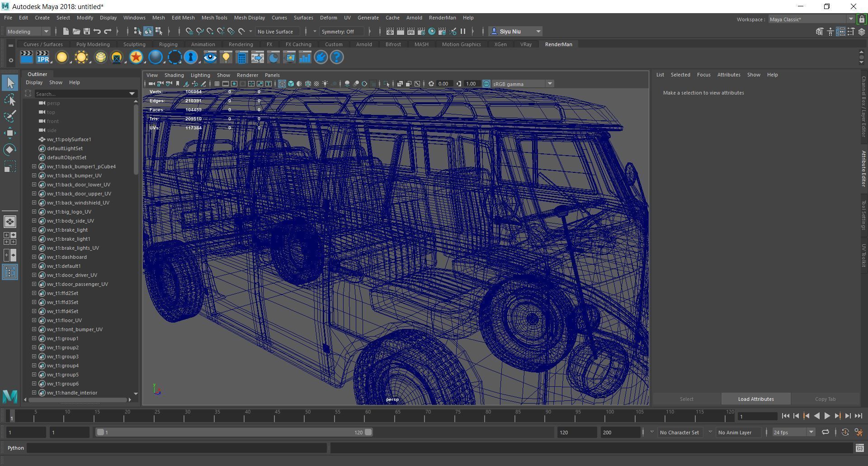Expand vw_t1:group1 in Outliner
The width and height of the screenshot is (868, 466).
click(34, 338)
